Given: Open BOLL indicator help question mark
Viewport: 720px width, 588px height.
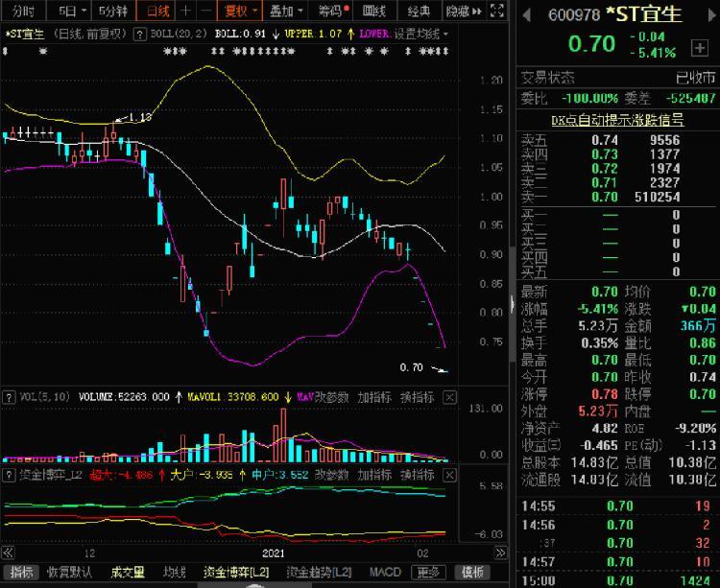Looking at the screenshot, I should 139,34.
